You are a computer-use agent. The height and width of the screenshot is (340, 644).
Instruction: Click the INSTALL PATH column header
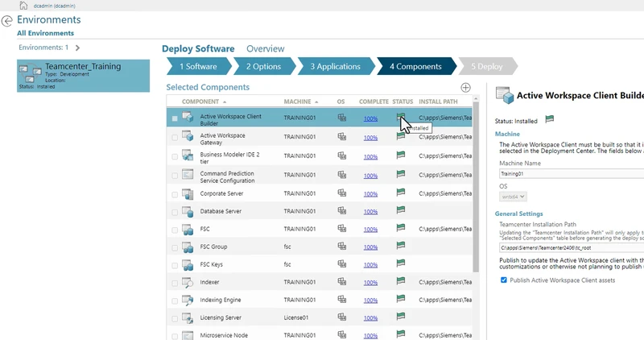pyautogui.click(x=438, y=102)
